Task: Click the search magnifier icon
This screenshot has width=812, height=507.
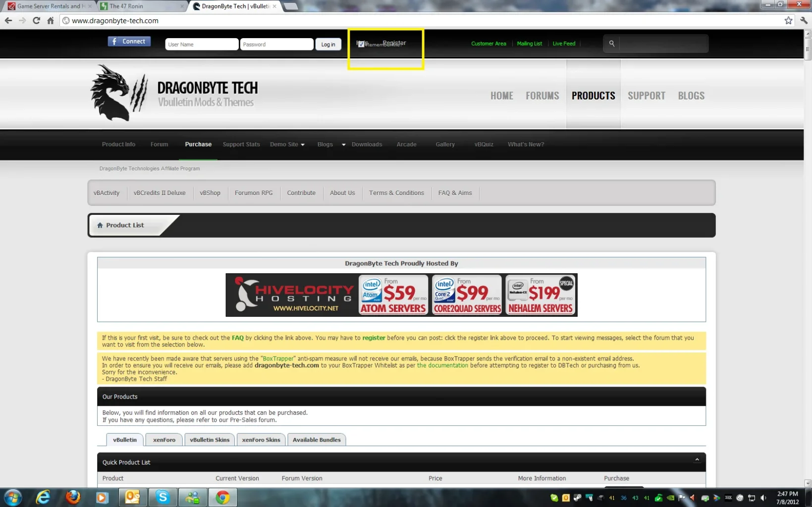Action: coord(612,44)
